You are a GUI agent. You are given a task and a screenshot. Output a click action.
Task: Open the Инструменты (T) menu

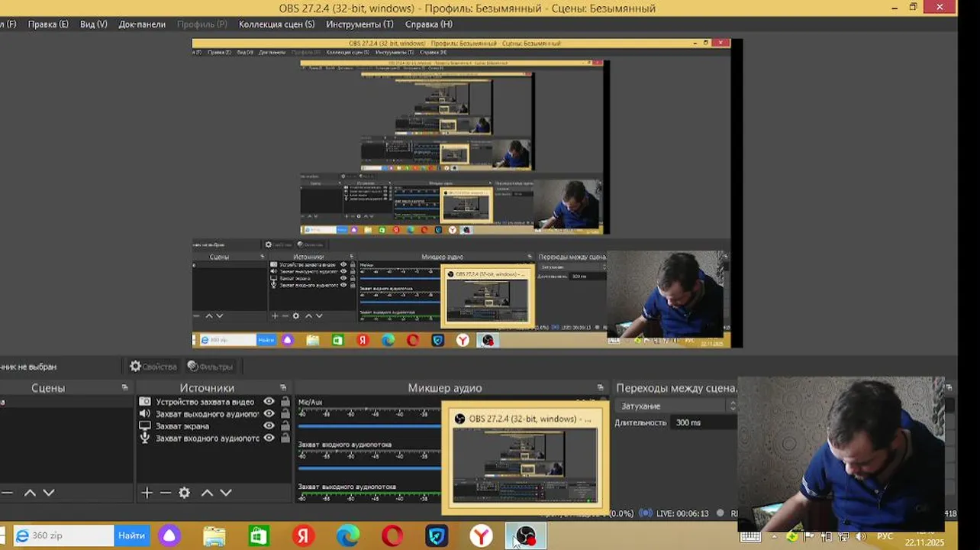coord(359,24)
